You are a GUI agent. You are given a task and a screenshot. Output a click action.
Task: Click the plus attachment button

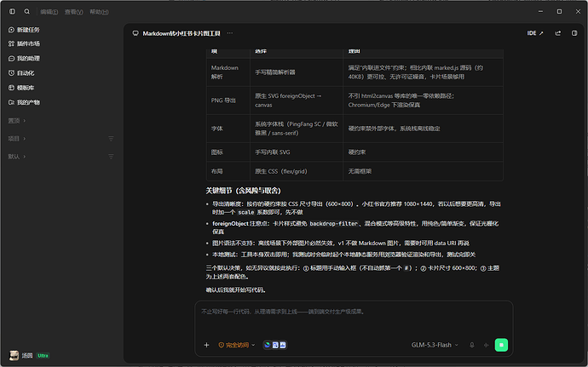[206, 345]
